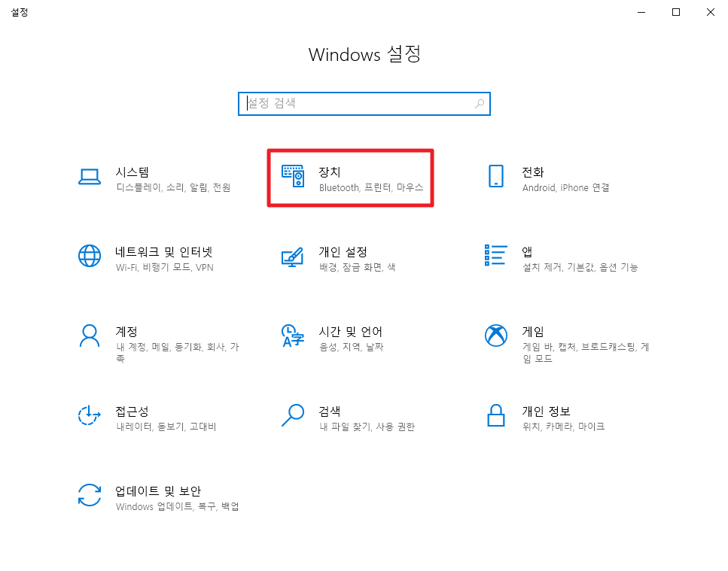
Task: Click description Wi-Fi, 비행기 모드, VPN
Action: 165,267
